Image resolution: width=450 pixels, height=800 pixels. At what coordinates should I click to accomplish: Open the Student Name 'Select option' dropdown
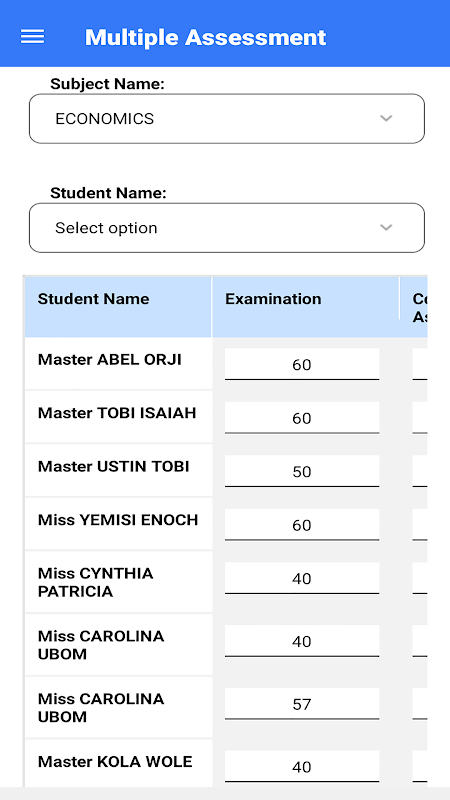(x=227, y=228)
